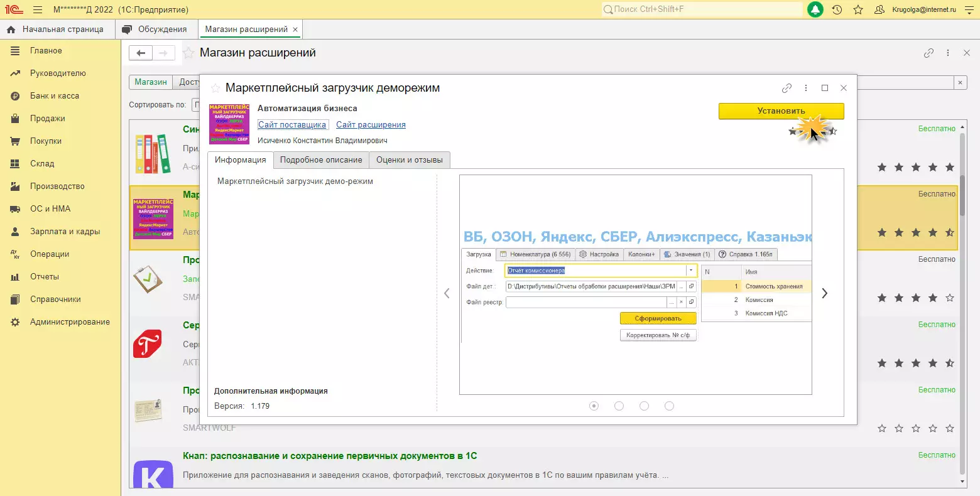Show the history clock in the top bar
Image resolution: width=980 pixels, height=496 pixels.
tap(837, 9)
